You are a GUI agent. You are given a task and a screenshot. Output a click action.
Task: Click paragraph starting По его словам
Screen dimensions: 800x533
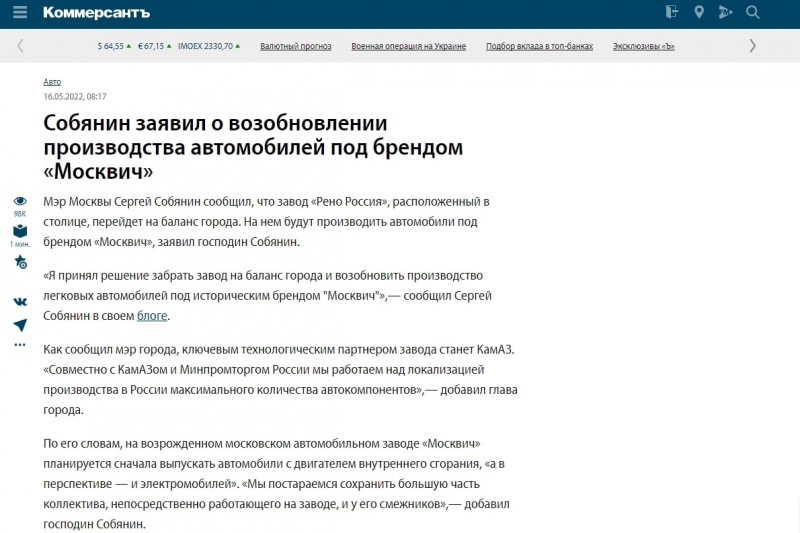pos(276,484)
